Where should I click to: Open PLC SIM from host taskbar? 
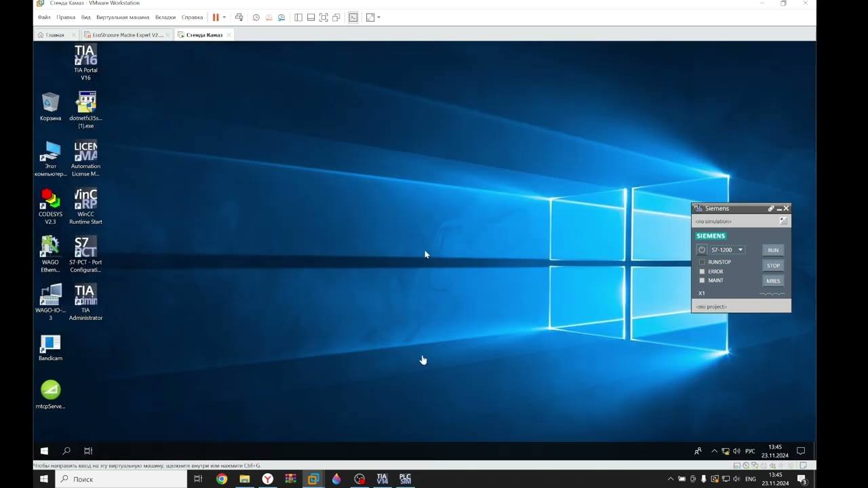coord(405,479)
